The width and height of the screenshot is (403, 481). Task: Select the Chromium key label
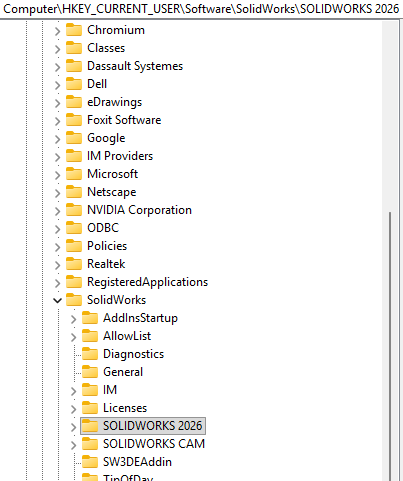coord(116,30)
